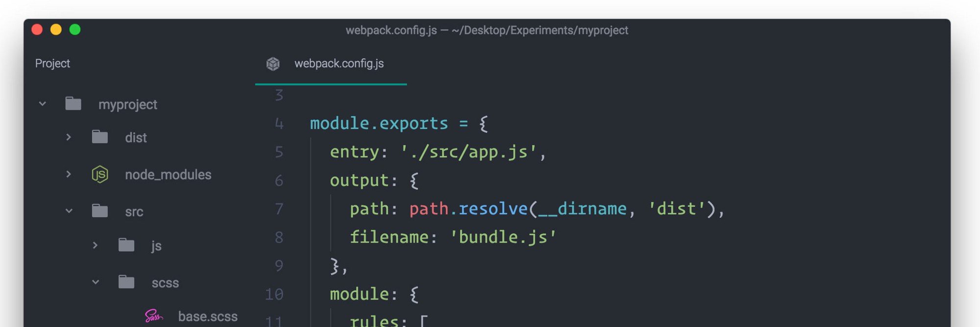Click line number 4 in gutter
Image resolution: width=980 pixels, height=327 pixels.
(x=279, y=124)
